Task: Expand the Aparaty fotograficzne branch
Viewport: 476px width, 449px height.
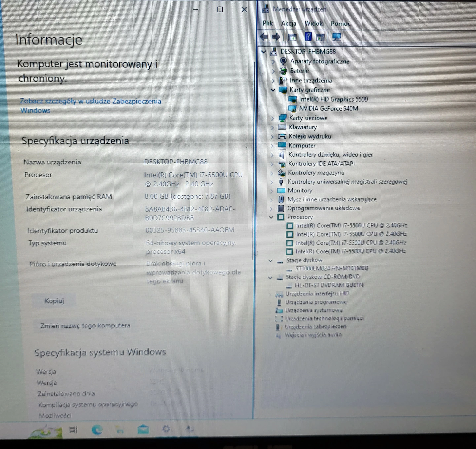Action: point(273,61)
